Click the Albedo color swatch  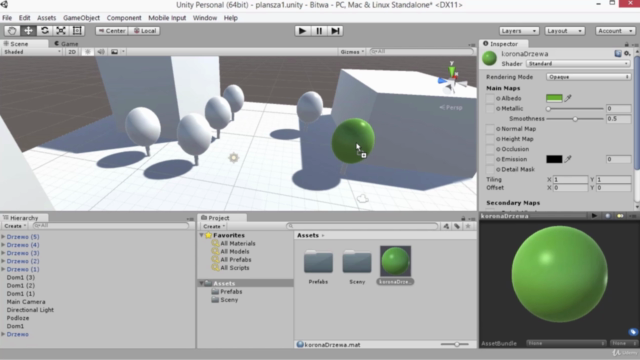coord(554,98)
